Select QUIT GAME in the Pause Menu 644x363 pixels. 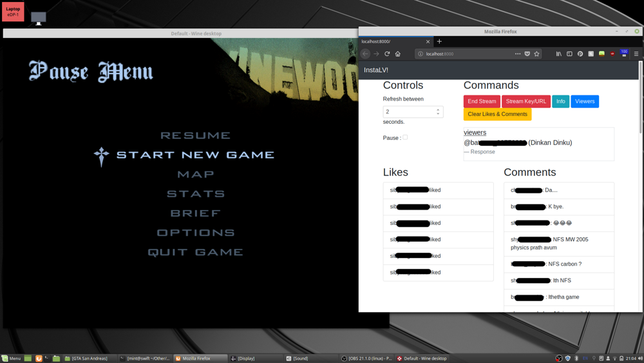pos(196,252)
